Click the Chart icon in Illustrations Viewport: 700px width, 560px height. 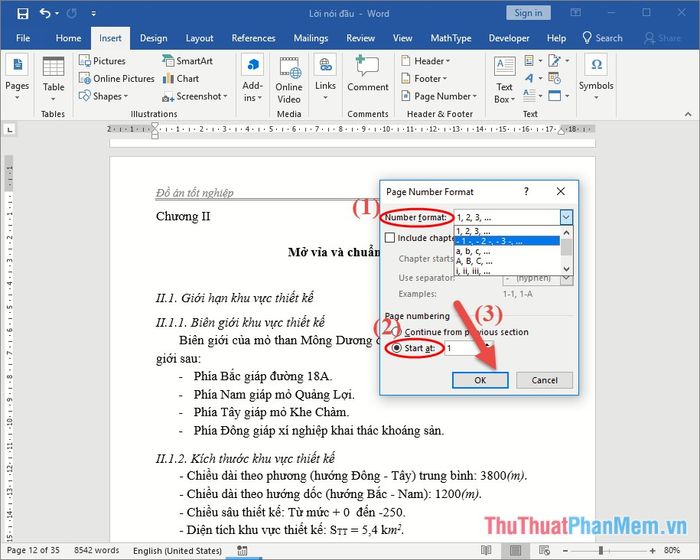click(x=180, y=79)
